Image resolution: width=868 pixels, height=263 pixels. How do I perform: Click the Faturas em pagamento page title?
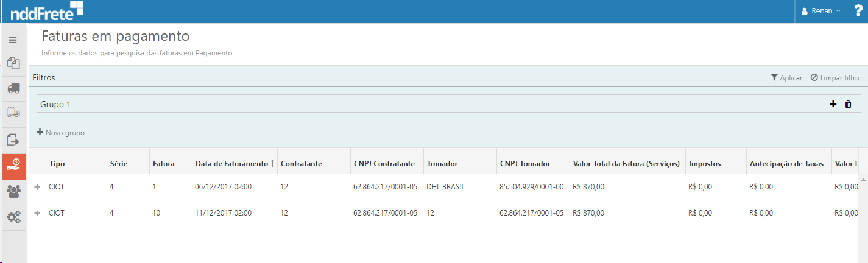[x=116, y=36]
